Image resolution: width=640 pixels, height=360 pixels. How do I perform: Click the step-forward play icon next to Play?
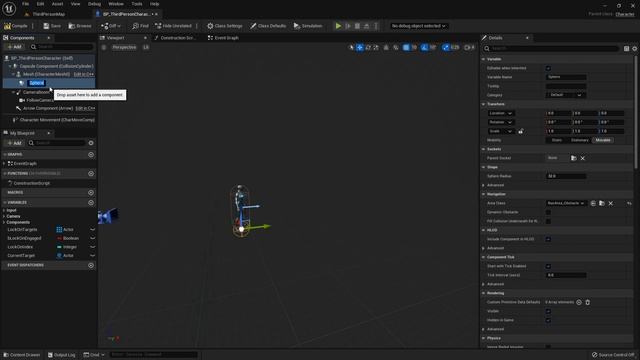coord(348,26)
